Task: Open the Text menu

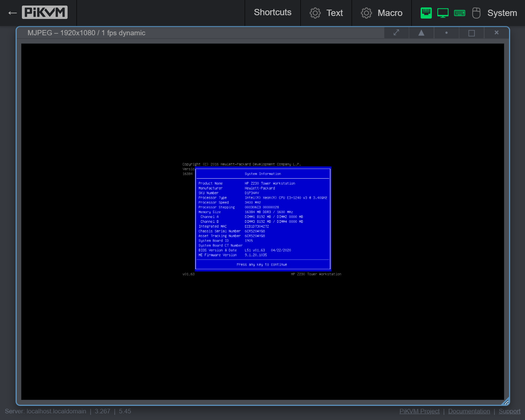Action: tap(326, 13)
